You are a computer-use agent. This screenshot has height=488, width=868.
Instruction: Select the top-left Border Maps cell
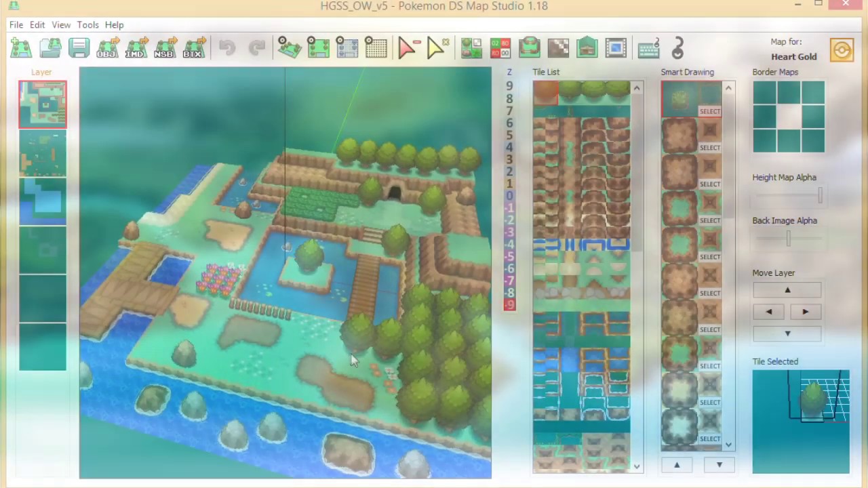click(x=764, y=93)
